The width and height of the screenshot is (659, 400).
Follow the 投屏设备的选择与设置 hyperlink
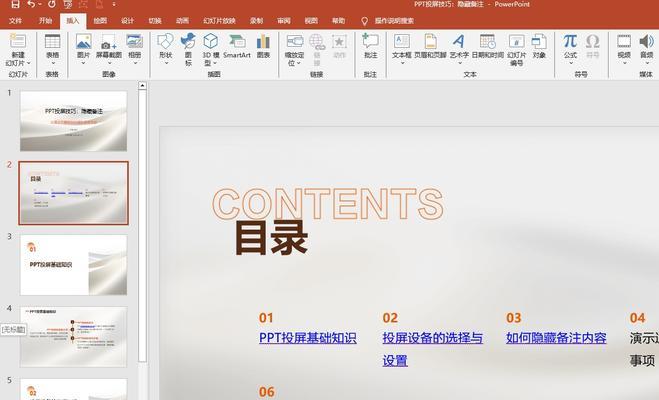click(x=432, y=349)
